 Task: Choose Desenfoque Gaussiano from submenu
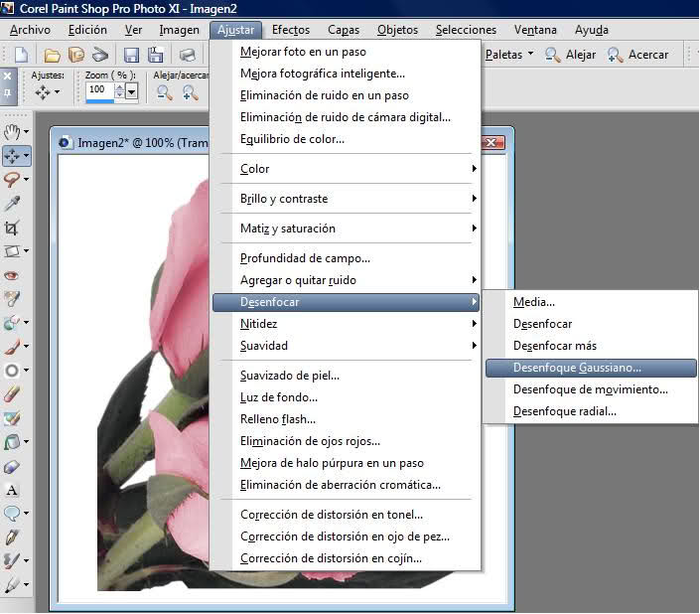click(x=591, y=368)
